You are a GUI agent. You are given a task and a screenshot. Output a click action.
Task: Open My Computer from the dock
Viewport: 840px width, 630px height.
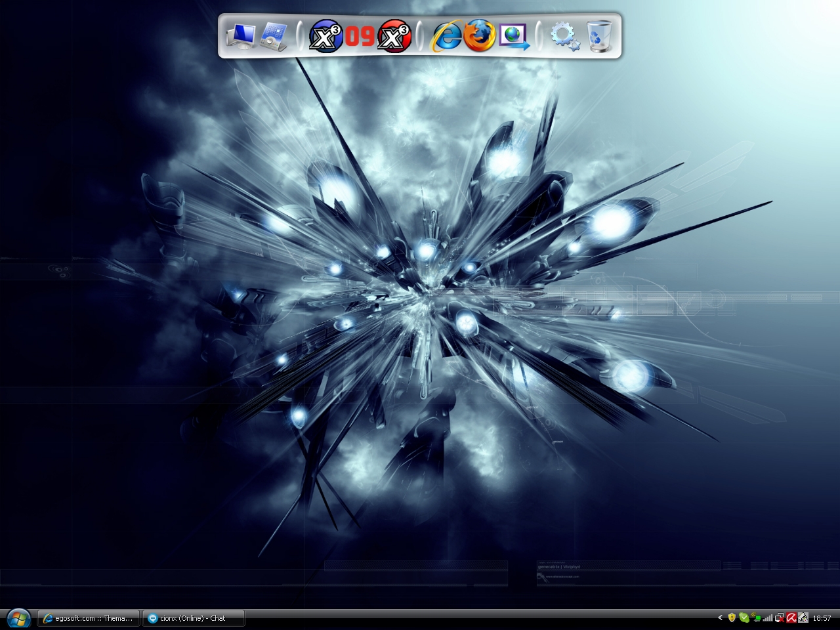click(x=240, y=35)
